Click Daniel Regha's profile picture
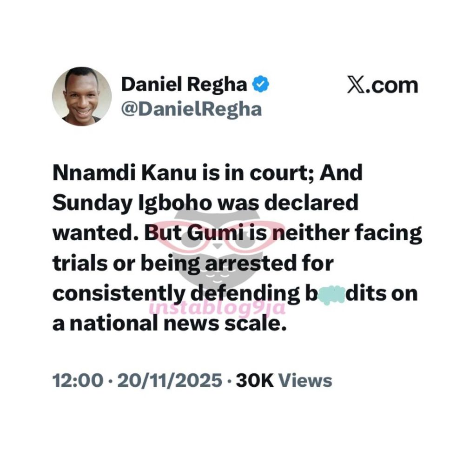 tap(82, 96)
